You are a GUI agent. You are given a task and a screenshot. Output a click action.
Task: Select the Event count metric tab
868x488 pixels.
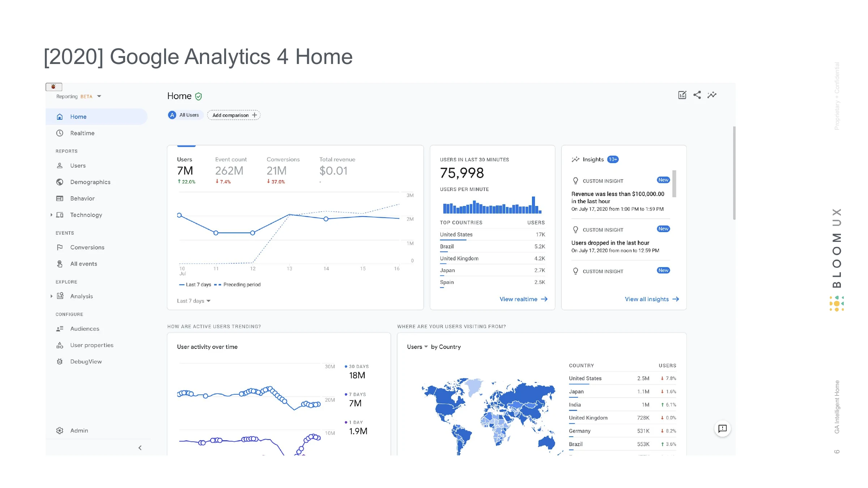pos(231,170)
